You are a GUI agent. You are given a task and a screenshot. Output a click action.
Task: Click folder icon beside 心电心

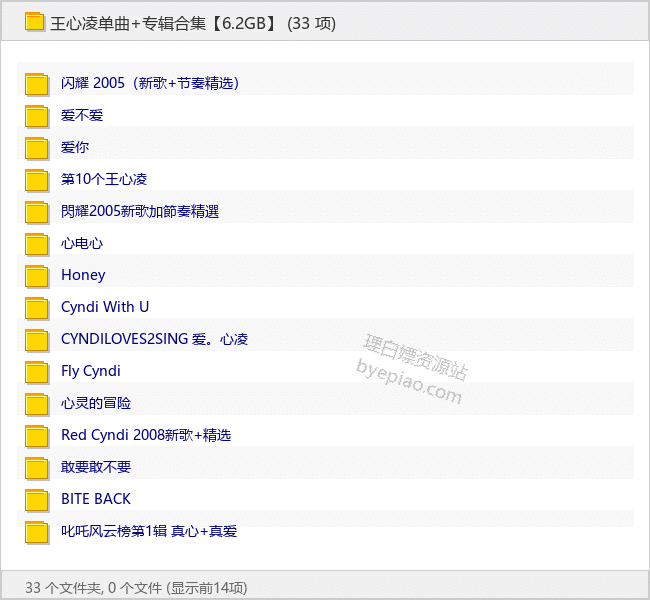pyautogui.click(x=36, y=244)
